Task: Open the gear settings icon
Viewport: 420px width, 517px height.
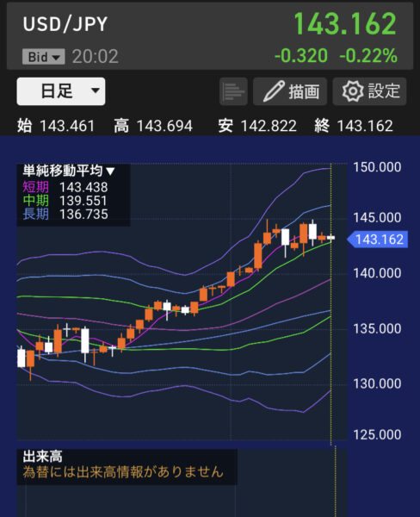Action: pos(353,91)
